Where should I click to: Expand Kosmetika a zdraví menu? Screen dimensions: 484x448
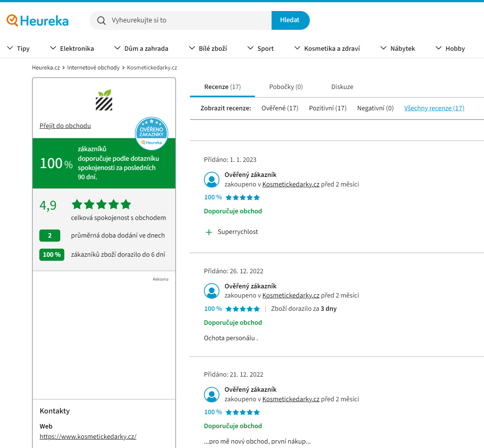click(x=327, y=48)
